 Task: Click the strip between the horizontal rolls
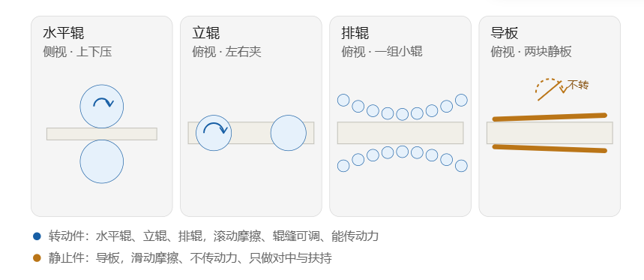[102, 134]
